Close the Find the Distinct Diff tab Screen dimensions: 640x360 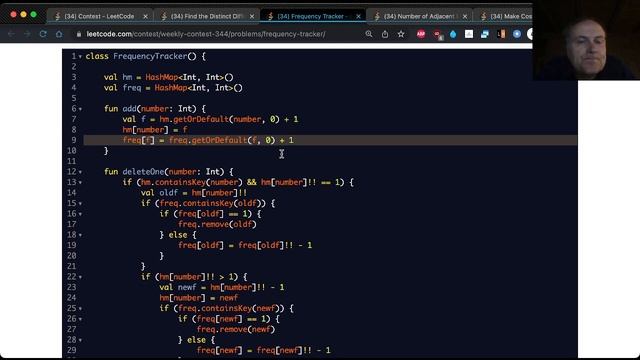coord(252,16)
